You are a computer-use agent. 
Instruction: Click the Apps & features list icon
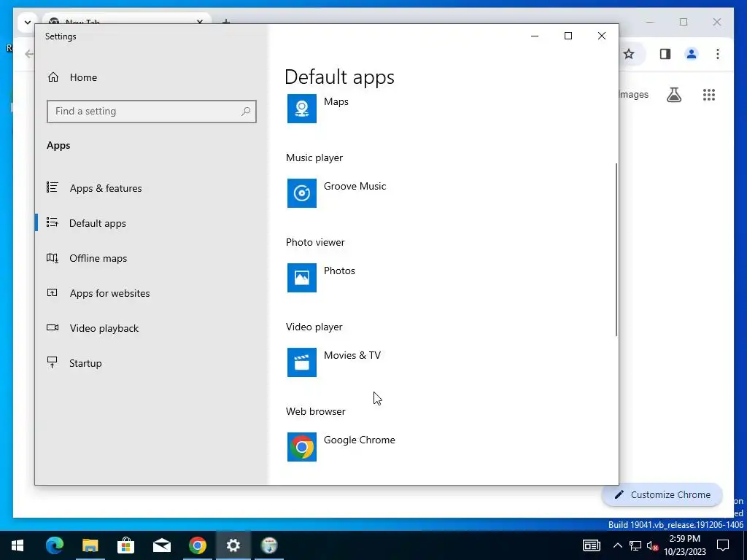click(53, 187)
